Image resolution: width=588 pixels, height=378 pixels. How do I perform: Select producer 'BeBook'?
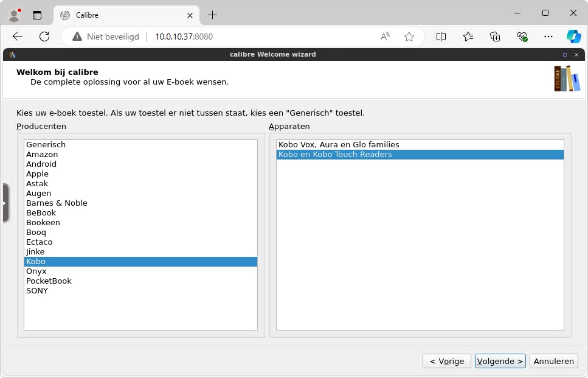point(140,213)
